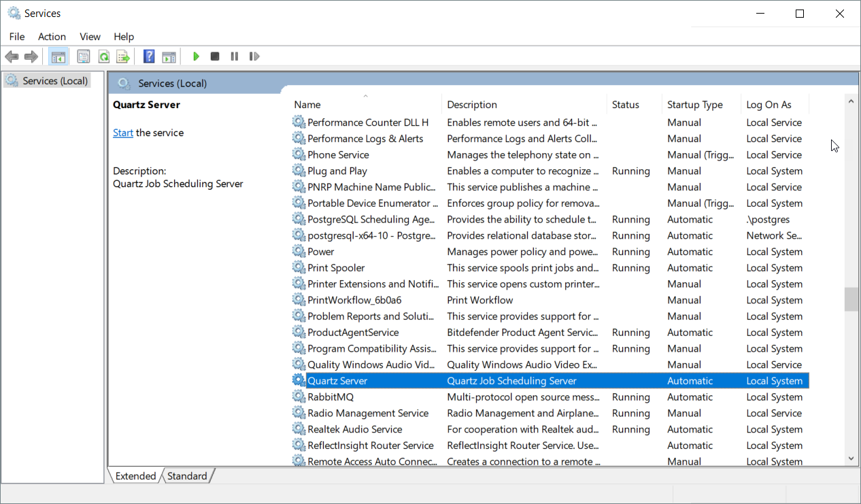Click the Bitdefender Product Agent Servic... description
Image resolution: width=861 pixels, height=504 pixels.
(523, 332)
